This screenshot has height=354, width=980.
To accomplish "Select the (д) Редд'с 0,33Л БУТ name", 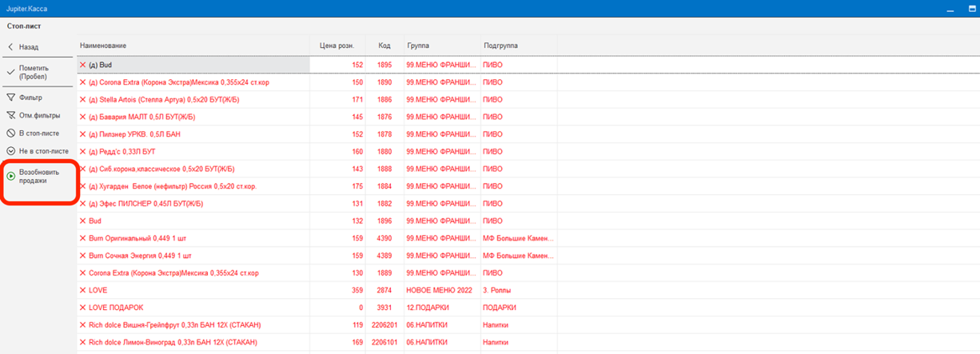I will click(x=122, y=152).
